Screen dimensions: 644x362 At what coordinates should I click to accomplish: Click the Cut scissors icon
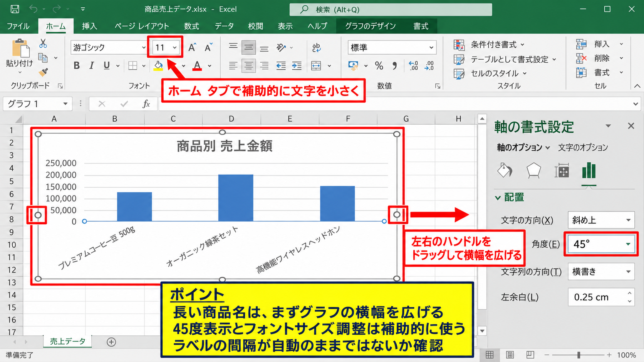[43, 43]
